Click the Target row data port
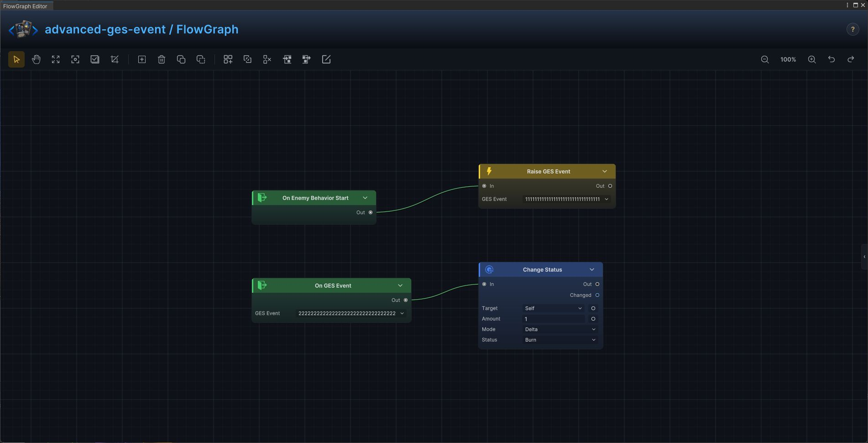Screen dimensions: 868x443 pyautogui.click(x=593, y=308)
